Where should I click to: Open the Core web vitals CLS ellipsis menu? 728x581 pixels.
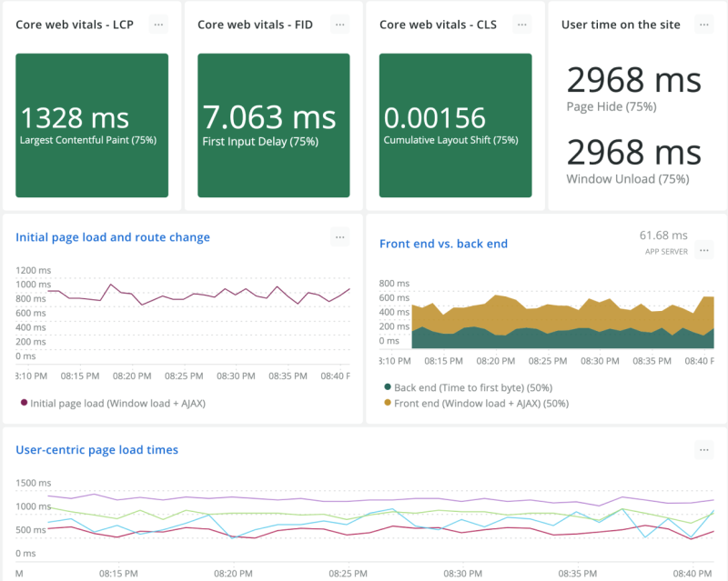point(521,25)
